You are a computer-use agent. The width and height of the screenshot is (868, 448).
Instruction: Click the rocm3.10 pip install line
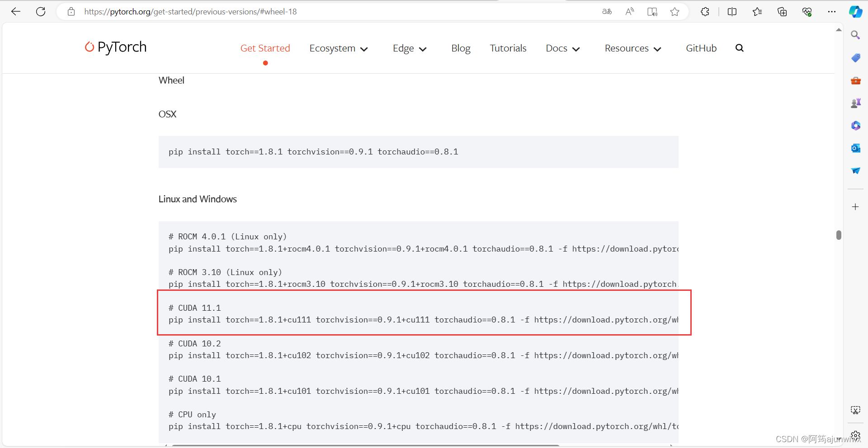(x=423, y=284)
